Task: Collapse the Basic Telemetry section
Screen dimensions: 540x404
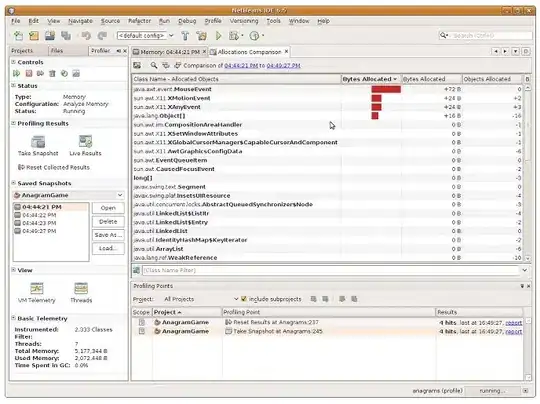Action: tap(13, 318)
